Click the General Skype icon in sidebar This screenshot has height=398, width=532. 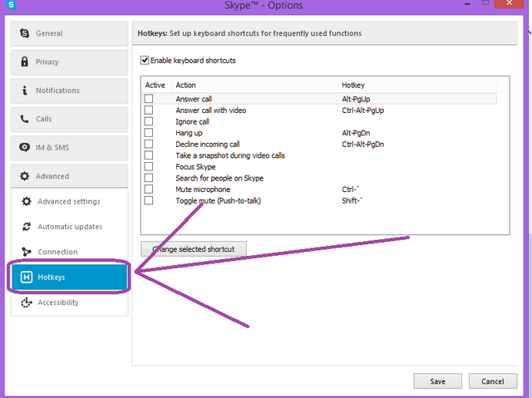[24, 33]
